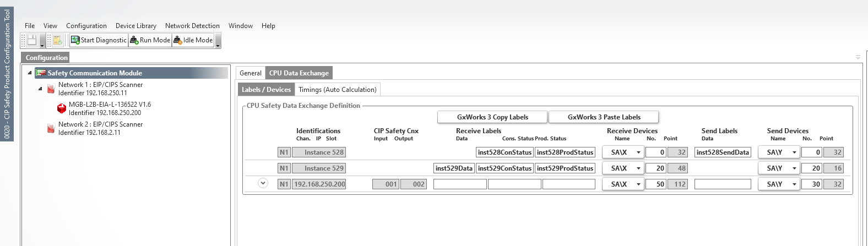Switch to the General tab

(x=250, y=73)
